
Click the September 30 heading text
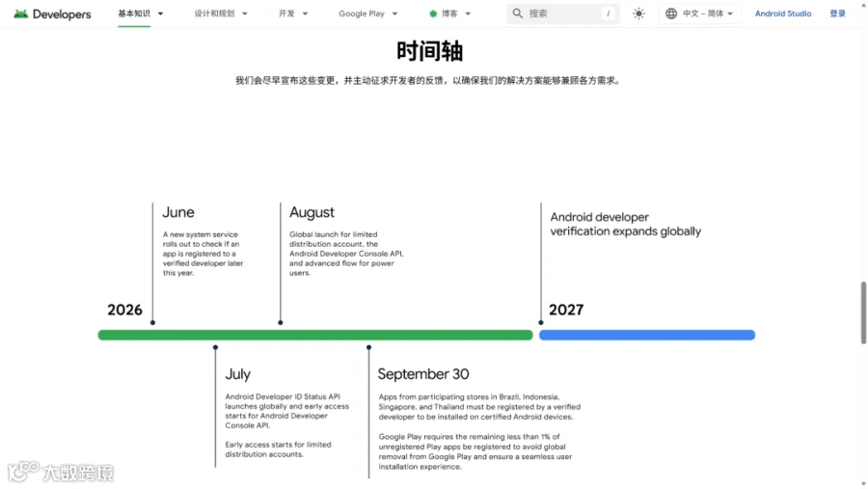coord(423,374)
